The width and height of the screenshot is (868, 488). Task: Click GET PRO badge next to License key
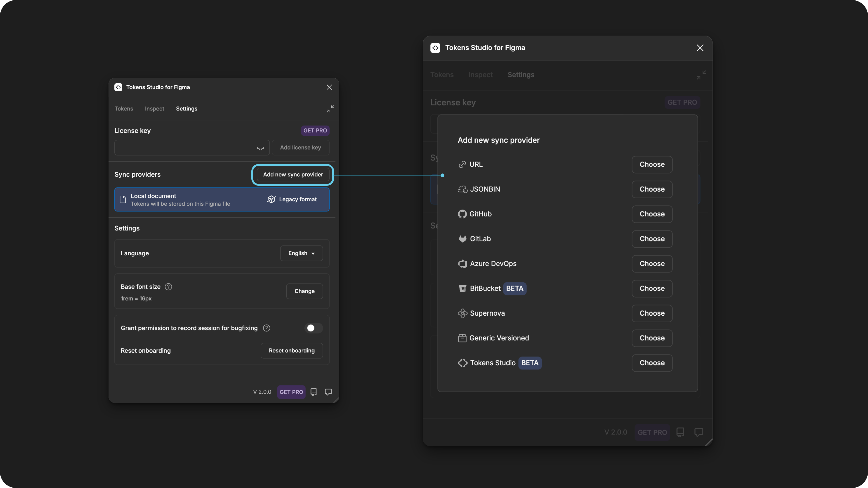pyautogui.click(x=315, y=131)
